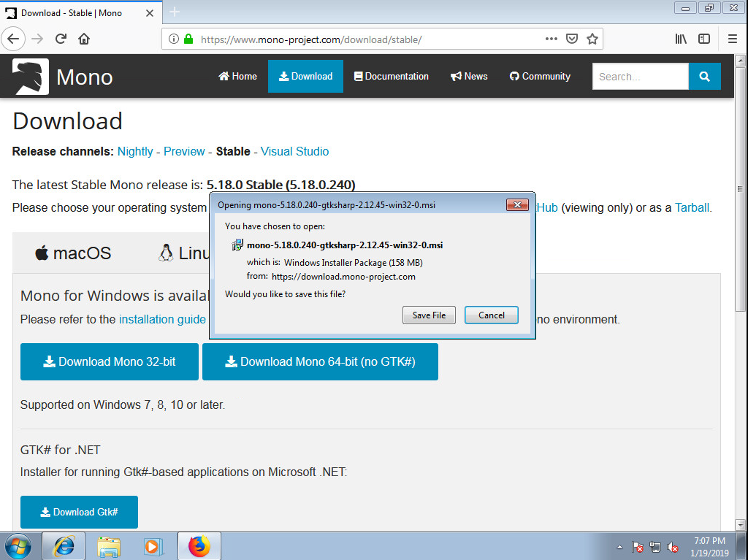Viewport: 748px width, 560px height.
Task: Click Download Mono 32-bit button
Action: tap(110, 361)
